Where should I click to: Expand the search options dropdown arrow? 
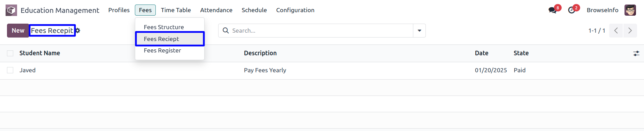(420, 31)
